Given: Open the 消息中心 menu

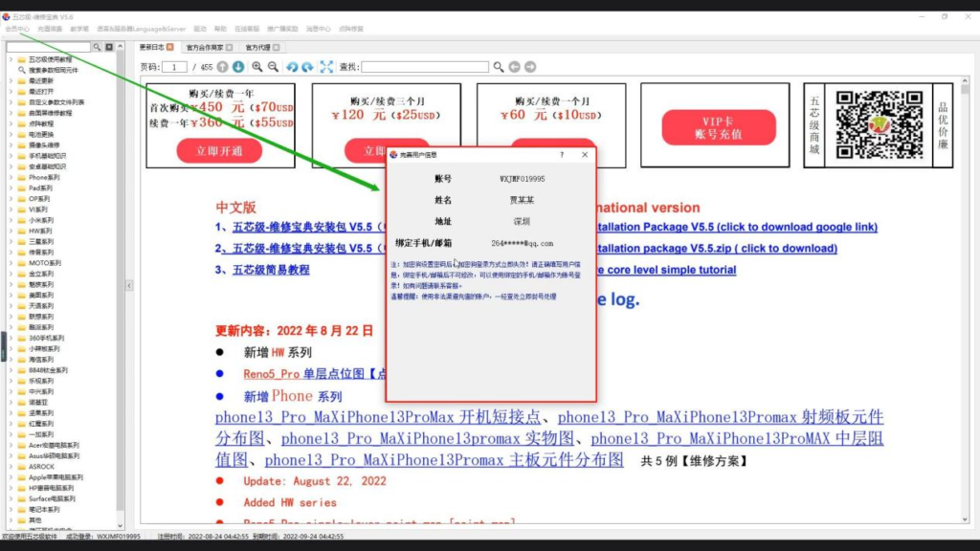Looking at the screenshot, I should coord(318,29).
